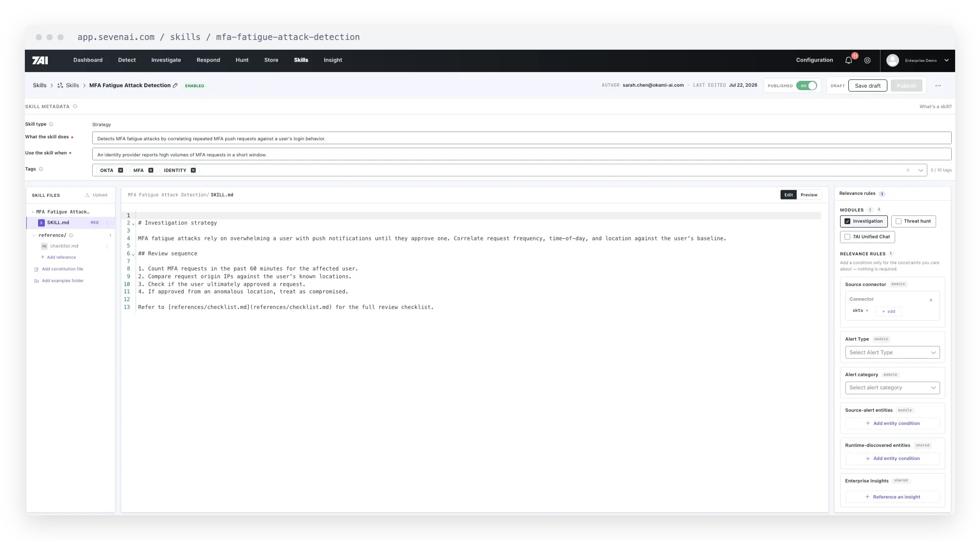Click the What the skill does field
Screen dimensions: 980x540
click(x=522, y=138)
